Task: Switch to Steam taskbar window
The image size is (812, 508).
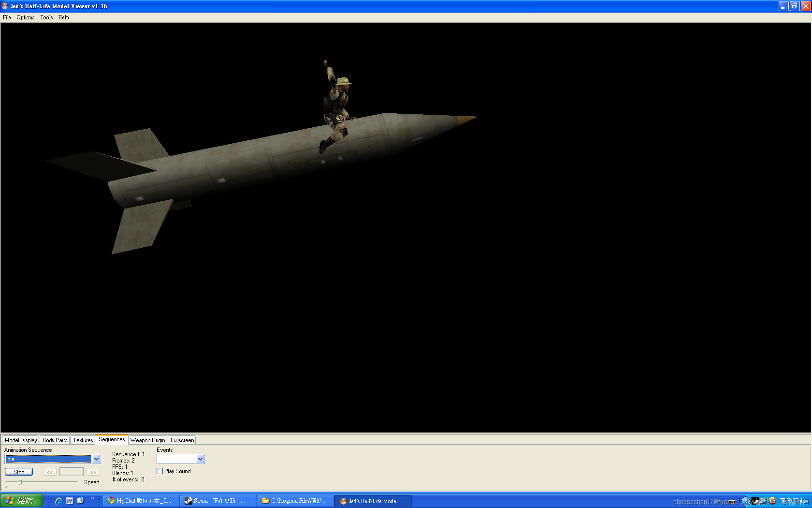Action: pos(218,501)
